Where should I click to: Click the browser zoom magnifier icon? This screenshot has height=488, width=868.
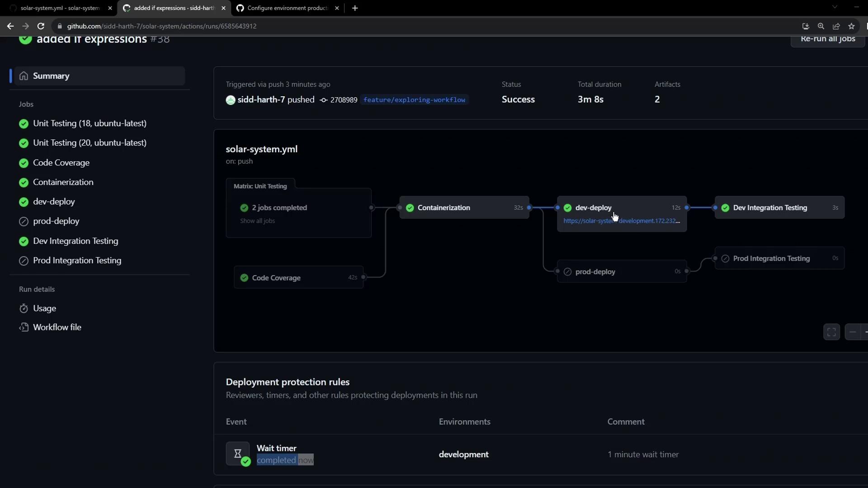click(x=821, y=26)
